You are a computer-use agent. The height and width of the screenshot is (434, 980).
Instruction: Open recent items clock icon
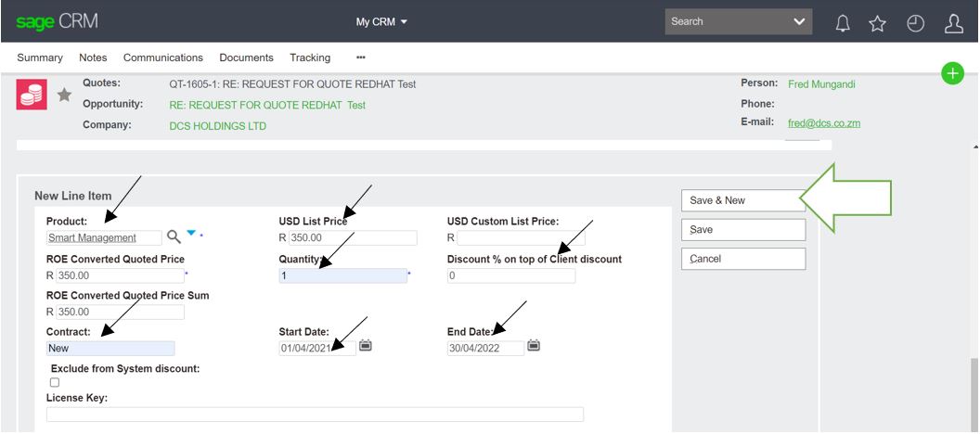point(915,22)
